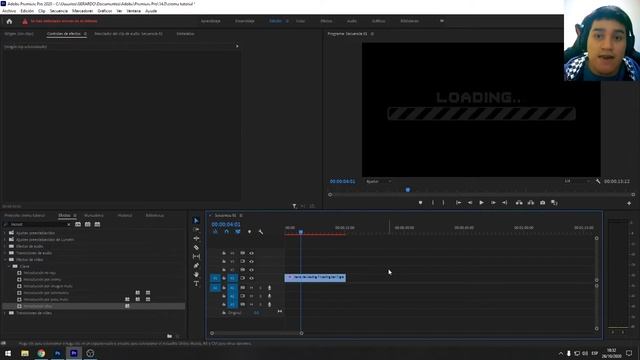Select the Type tool
Viewport: 640px width, 360px height.
tap(196, 283)
